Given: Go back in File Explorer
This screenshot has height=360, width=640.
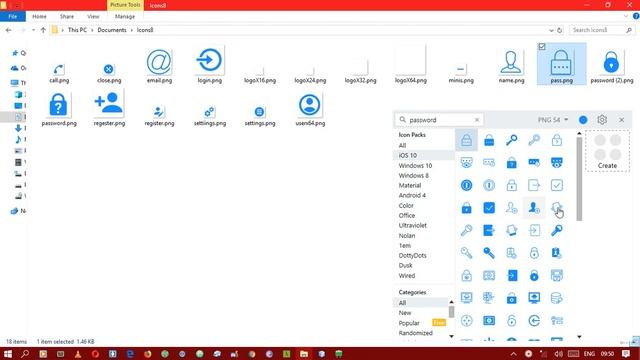Looking at the screenshot, I should tap(9, 30).
